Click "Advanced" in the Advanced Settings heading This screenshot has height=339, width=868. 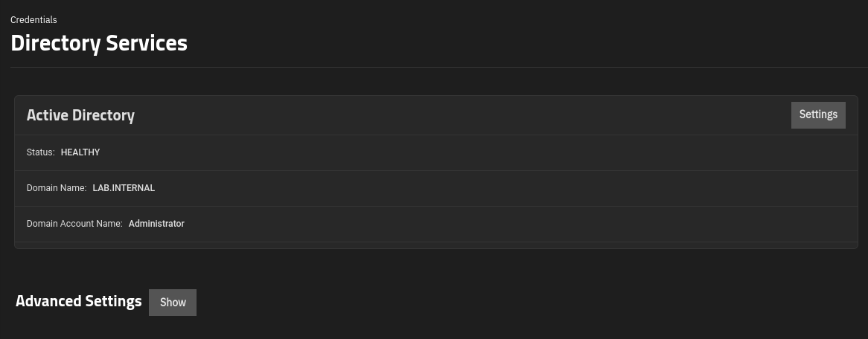coord(48,301)
